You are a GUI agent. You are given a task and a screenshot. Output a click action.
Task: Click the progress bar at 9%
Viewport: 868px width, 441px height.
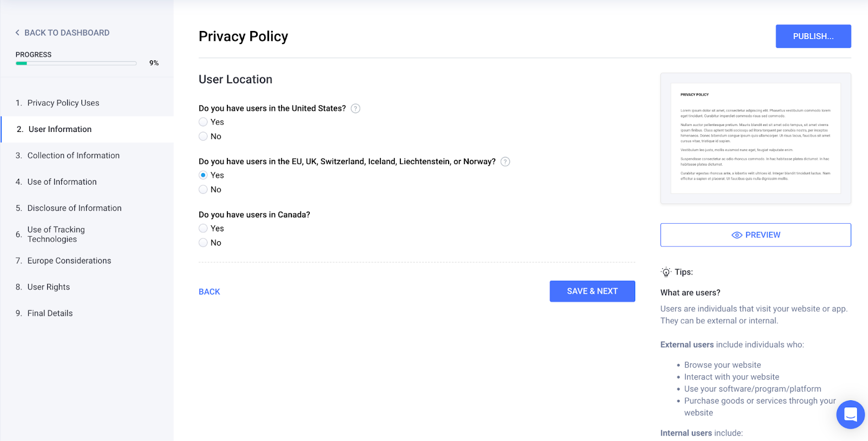point(76,64)
